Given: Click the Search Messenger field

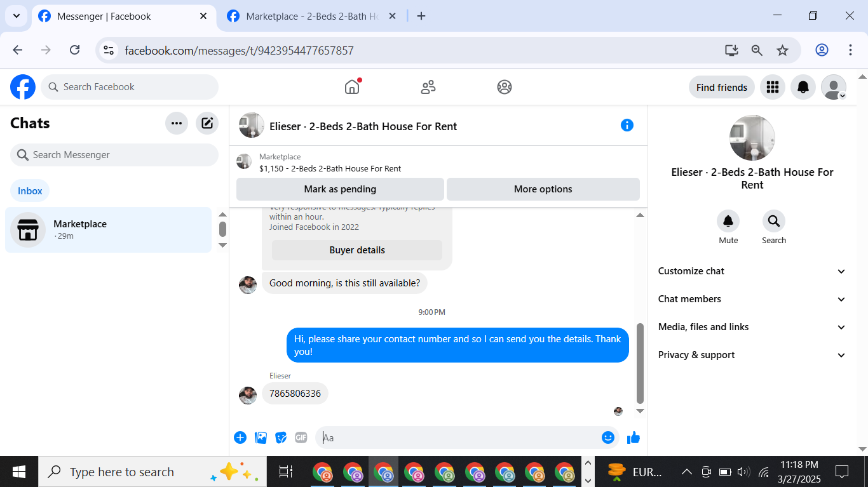Looking at the screenshot, I should [114, 155].
